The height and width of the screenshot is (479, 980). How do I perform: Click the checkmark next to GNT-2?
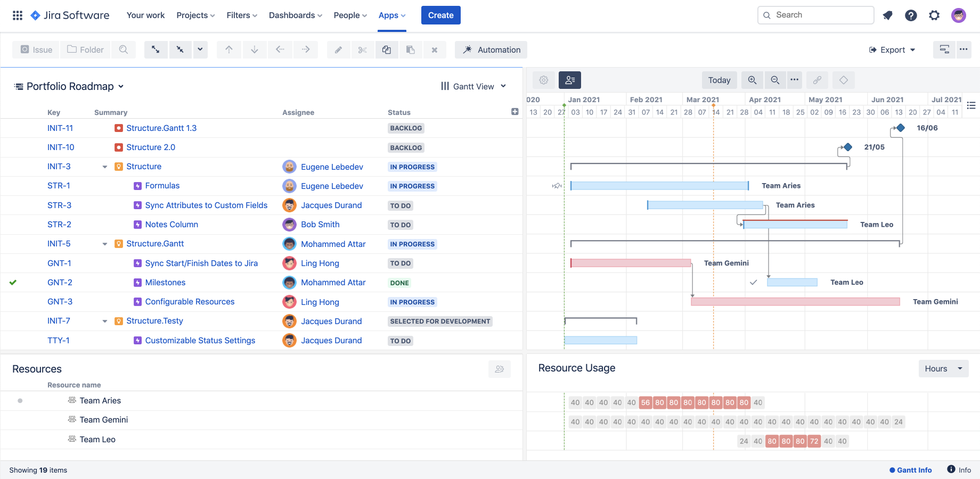point(13,282)
